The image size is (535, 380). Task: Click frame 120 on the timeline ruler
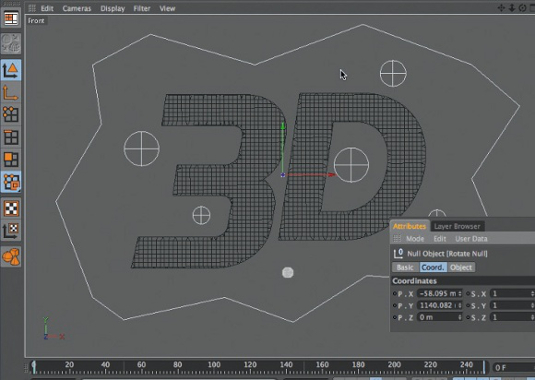coord(250,369)
